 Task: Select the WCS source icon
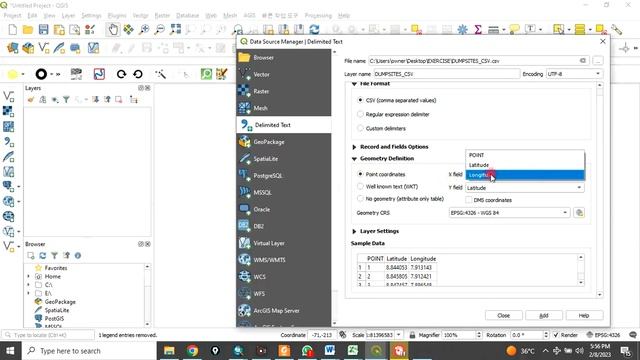pyautogui.click(x=244, y=276)
